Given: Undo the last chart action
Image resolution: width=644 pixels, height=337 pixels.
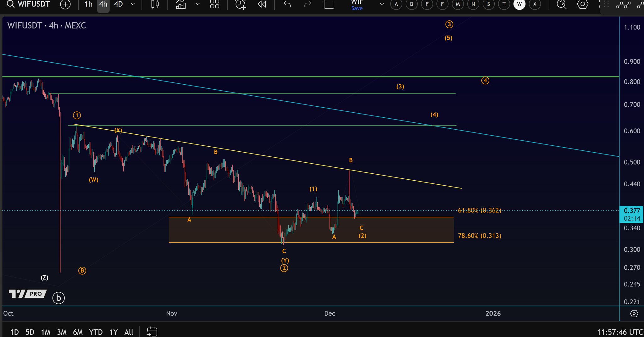Looking at the screenshot, I should click(x=287, y=4).
